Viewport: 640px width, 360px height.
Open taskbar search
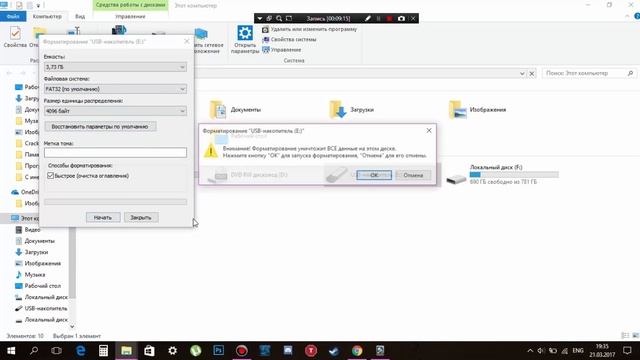[x=34, y=351]
